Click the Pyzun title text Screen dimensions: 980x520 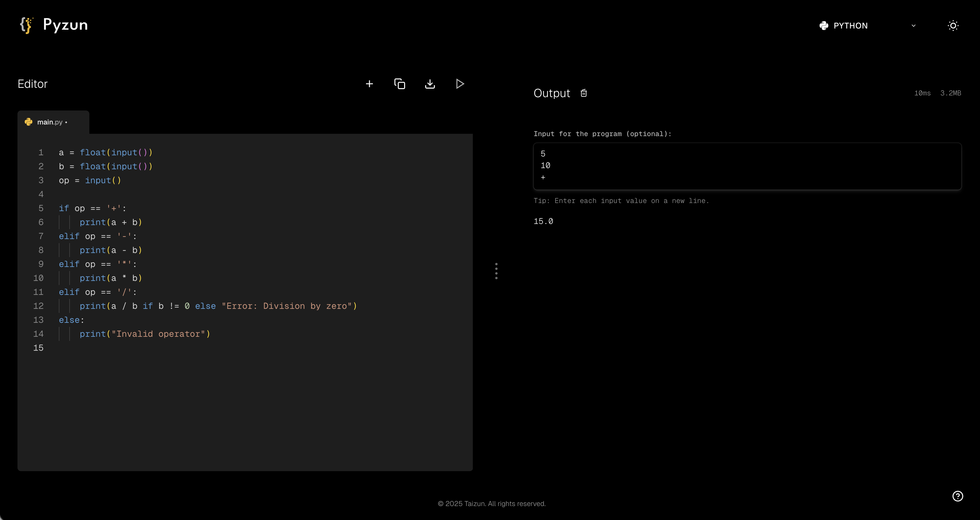pos(66,25)
